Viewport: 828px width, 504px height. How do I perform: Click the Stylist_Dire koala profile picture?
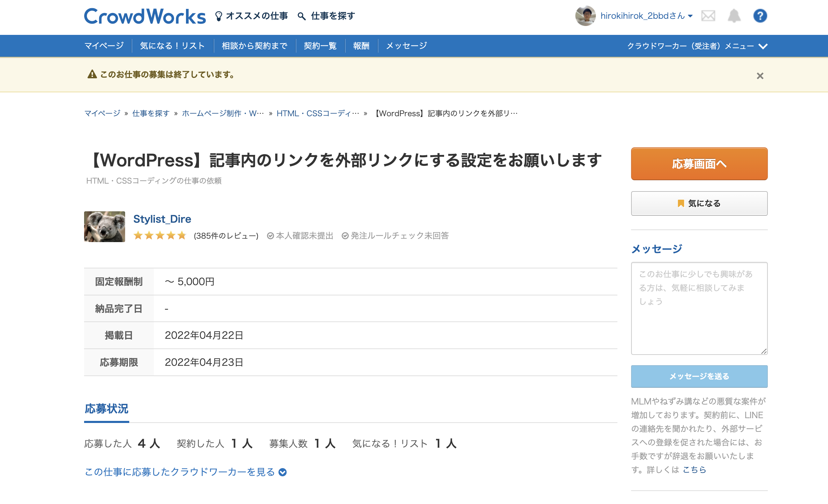click(105, 227)
